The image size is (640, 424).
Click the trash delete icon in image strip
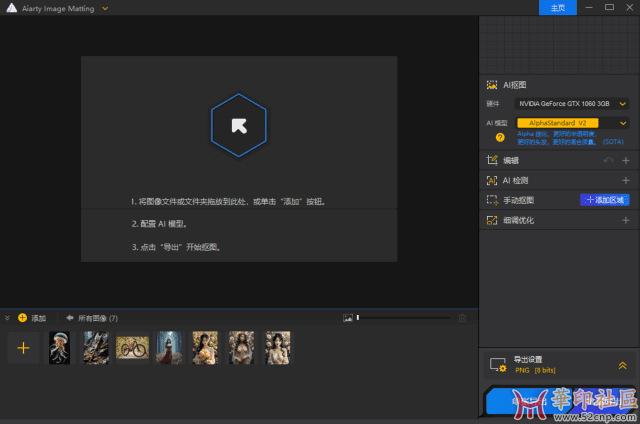[x=461, y=318]
